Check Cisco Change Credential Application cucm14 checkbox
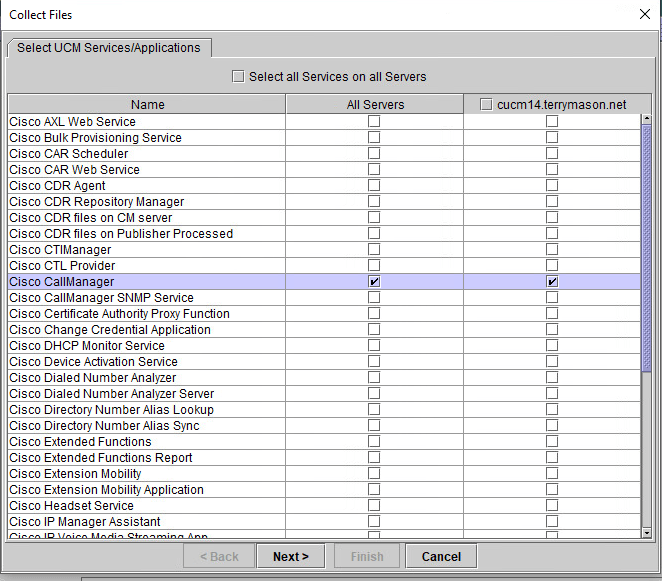This screenshot has height=581, width=662. click(552, 329)
